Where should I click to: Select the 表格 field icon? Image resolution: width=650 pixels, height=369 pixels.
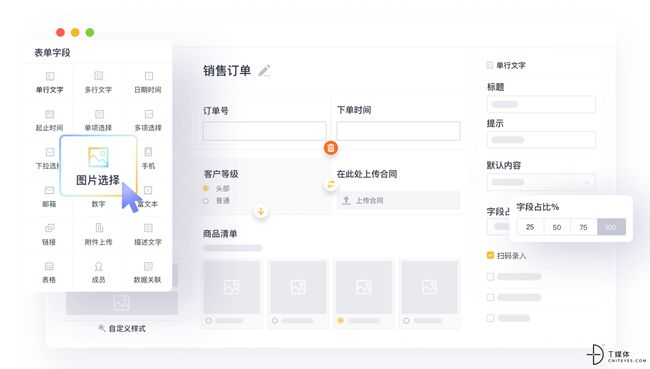[49, 266]
